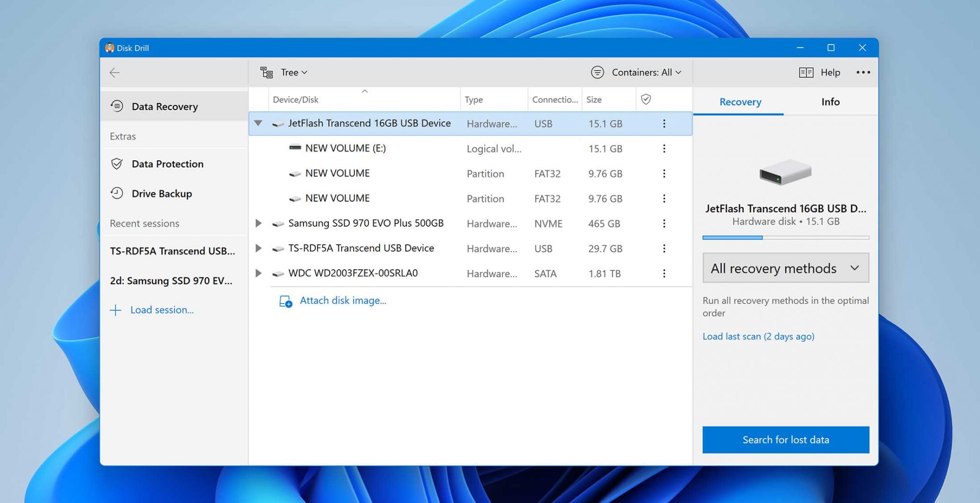
Task: Click the back arrow icon
Action: coord(114,73)
